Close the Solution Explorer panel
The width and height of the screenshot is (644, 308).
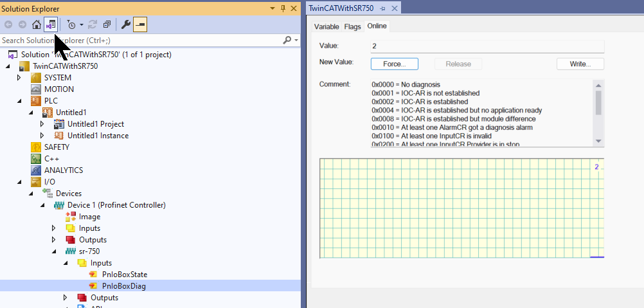coord(294,8)
